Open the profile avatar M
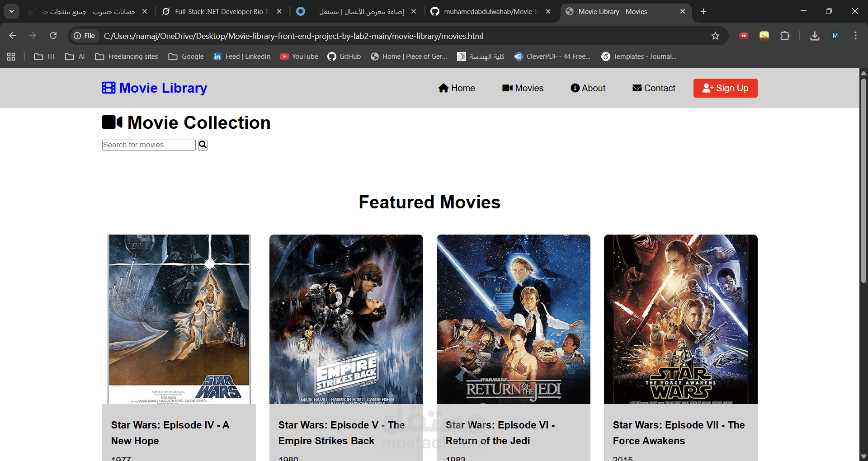The image size is (868, 461). click(x=835, y=36)
